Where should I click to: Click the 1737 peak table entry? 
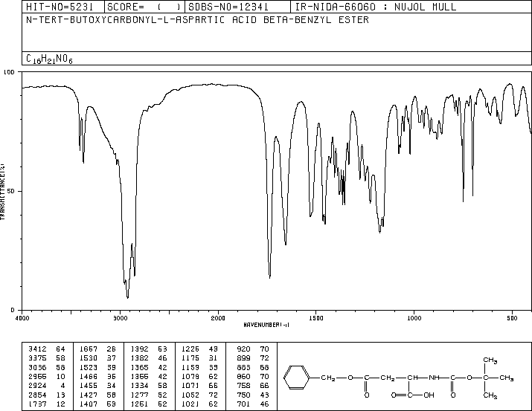[47, 404]
